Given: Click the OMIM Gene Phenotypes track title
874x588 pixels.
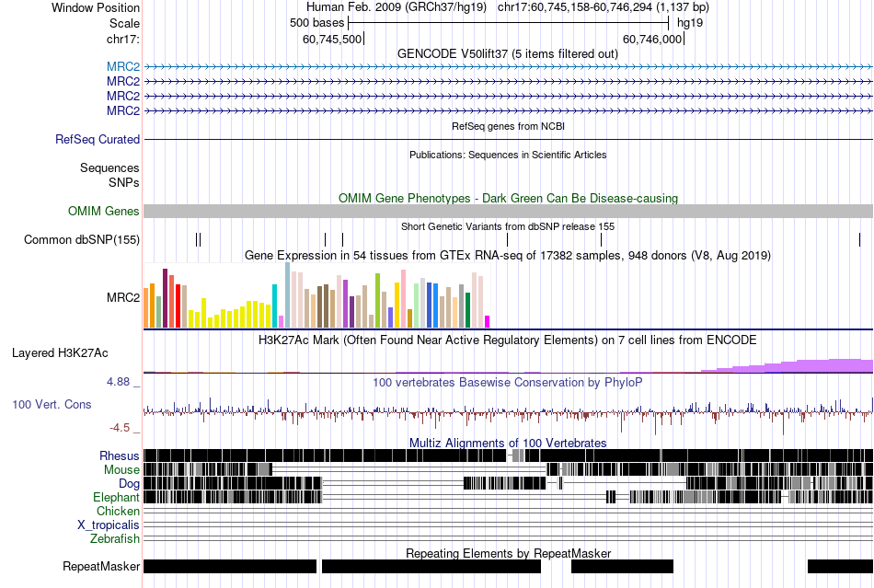Looking at the screenshot, I should pos(508,198).
